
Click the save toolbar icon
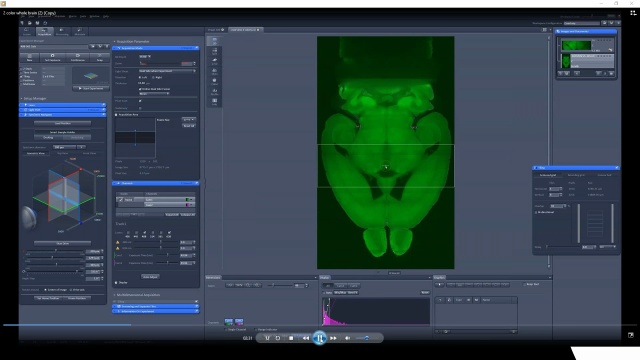pos(37,23)
